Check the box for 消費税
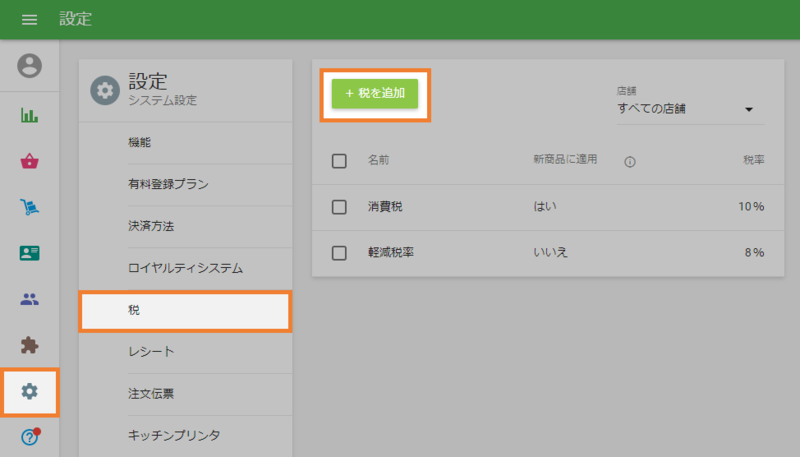Screen dimensions: 800x457 339,207
